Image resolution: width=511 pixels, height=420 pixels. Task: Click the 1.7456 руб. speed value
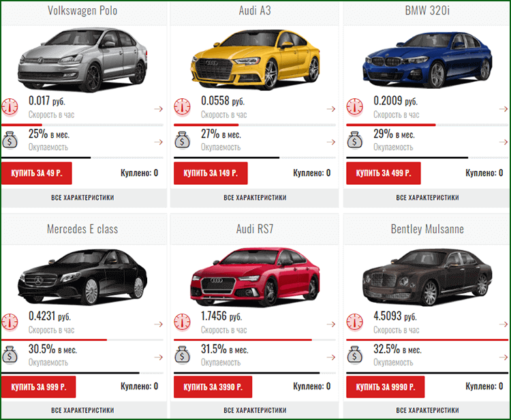tap(221, 316)
